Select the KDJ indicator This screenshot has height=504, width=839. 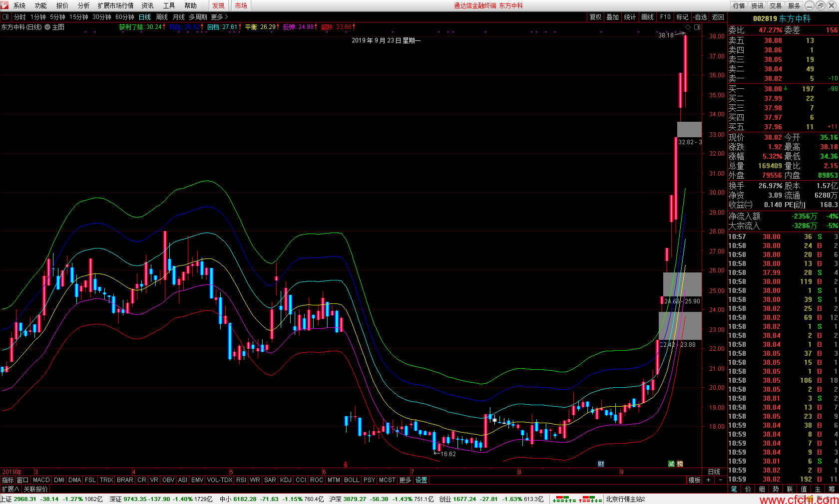[286, 480]
